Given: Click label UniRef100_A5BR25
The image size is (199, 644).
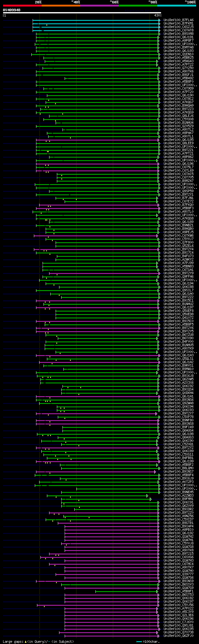Looking at the screenshot, I should click(x=178, y=58).
